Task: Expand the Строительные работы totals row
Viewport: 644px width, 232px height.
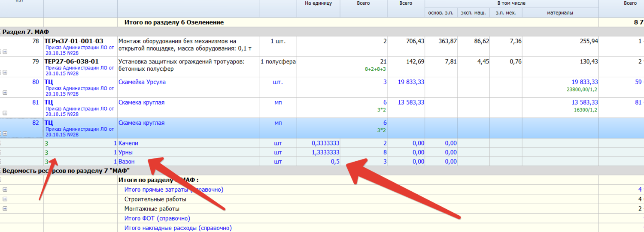Action: point(5,199)
